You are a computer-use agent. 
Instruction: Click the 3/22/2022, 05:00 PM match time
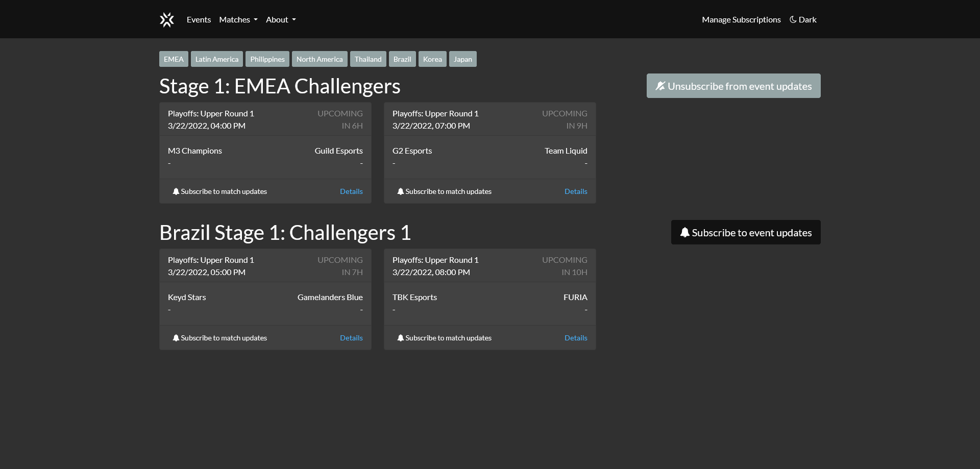coord(207,272)
